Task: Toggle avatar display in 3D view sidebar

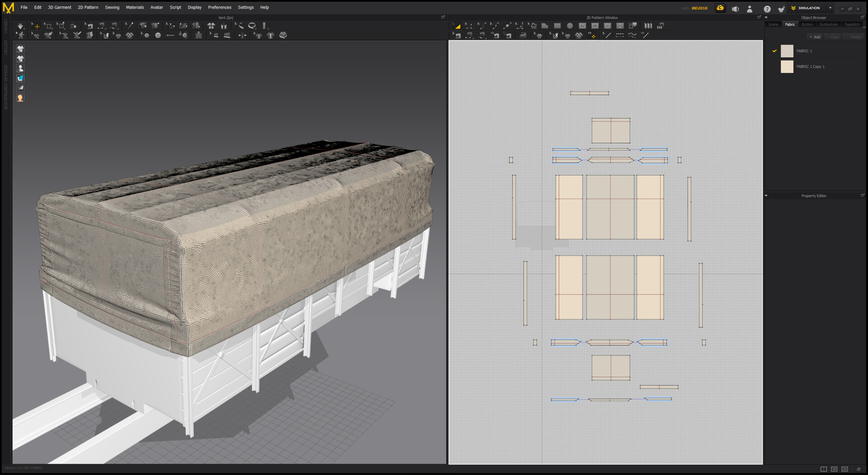Action: click(x=20, y=68)
